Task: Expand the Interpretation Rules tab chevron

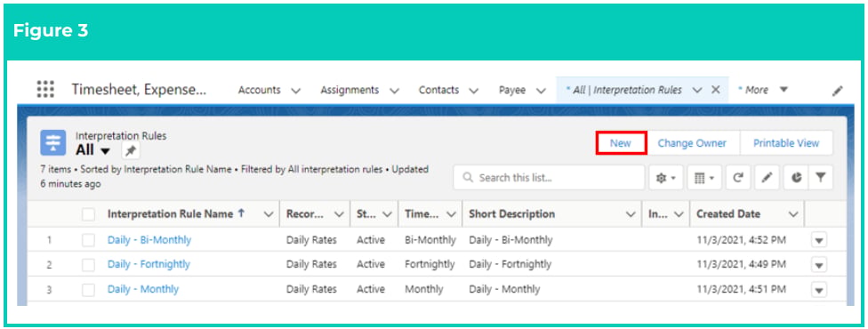Action: pyautogui.click(x=697, y=90)
